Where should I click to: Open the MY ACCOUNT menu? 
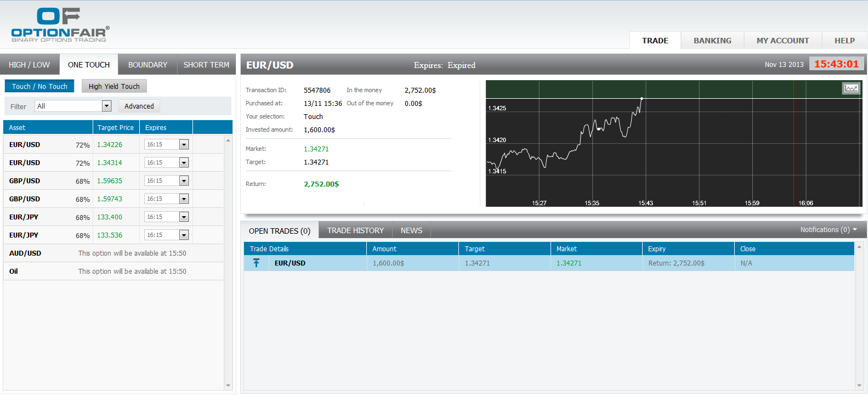(782, 41)
